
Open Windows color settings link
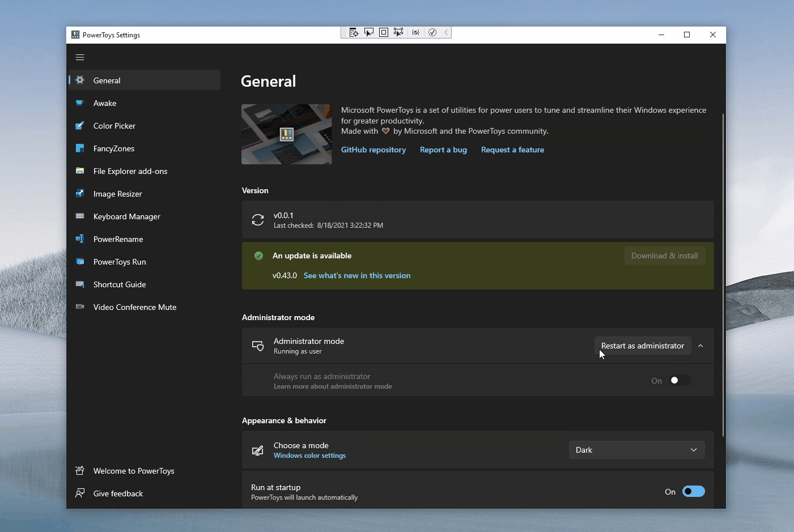pyautogui.click(x=309, y=456)
